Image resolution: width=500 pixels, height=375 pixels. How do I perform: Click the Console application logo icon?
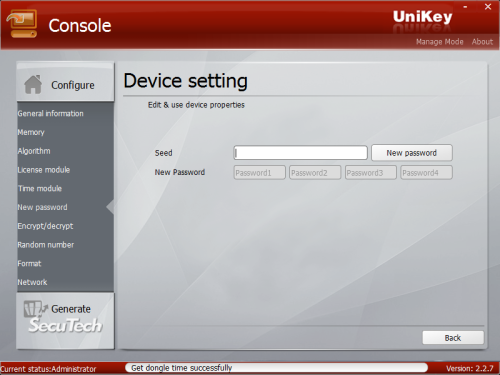(x=22, y=23)
